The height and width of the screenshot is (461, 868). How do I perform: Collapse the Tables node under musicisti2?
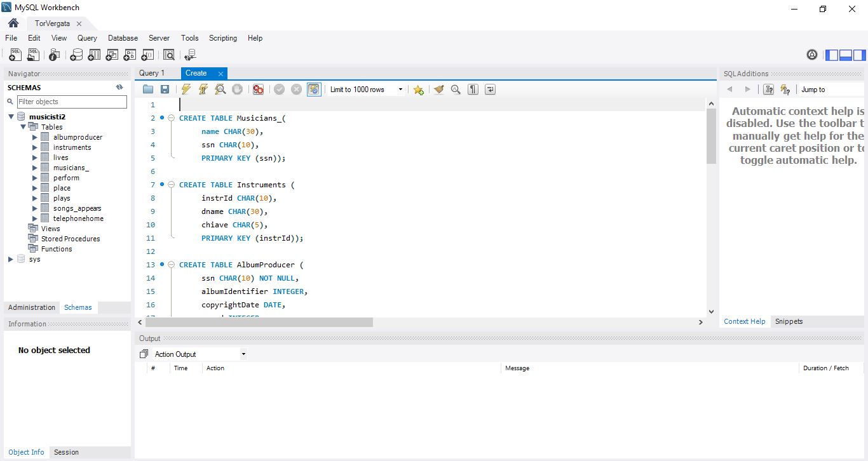click(24, 126)
